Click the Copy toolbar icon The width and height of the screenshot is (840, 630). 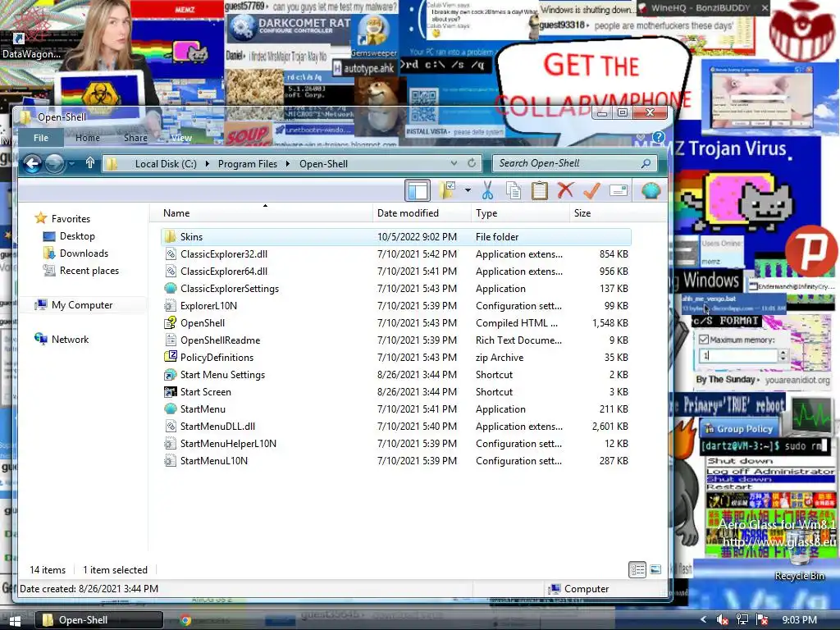514,190
